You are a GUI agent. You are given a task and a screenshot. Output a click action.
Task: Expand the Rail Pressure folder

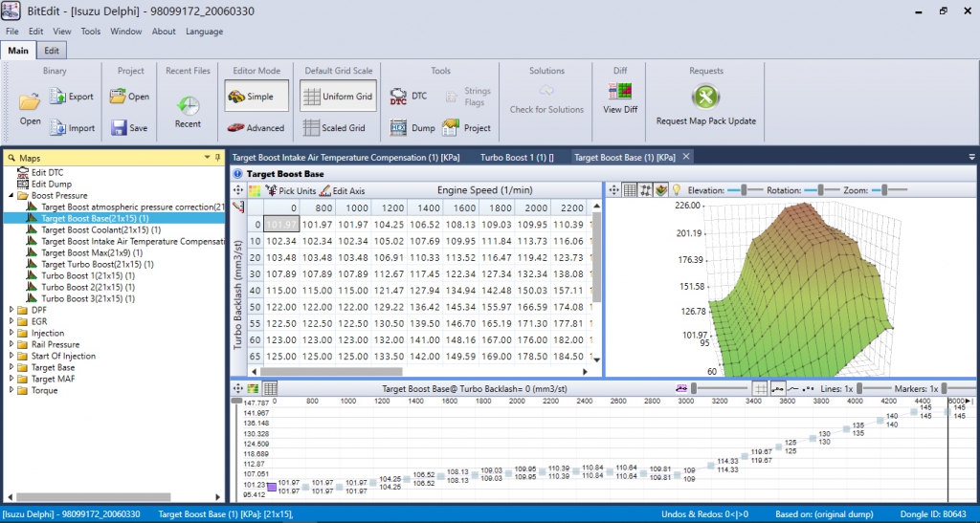point(11,344)
